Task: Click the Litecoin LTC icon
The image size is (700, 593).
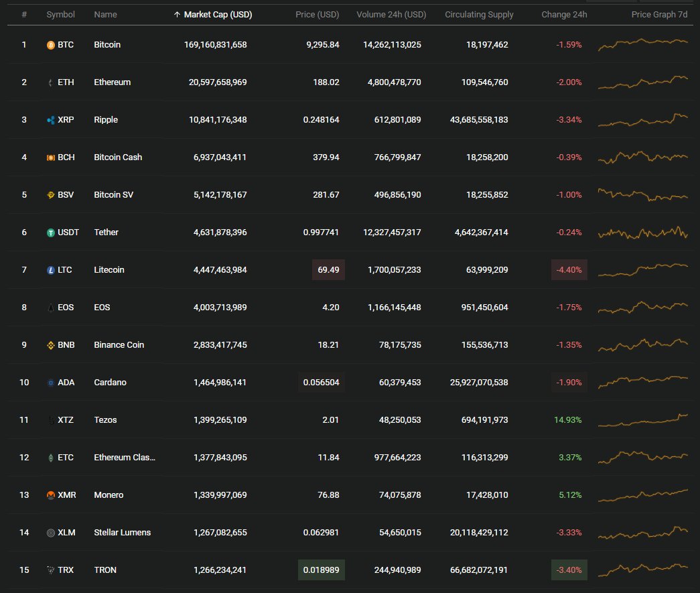Action: (x=50, y=270)
